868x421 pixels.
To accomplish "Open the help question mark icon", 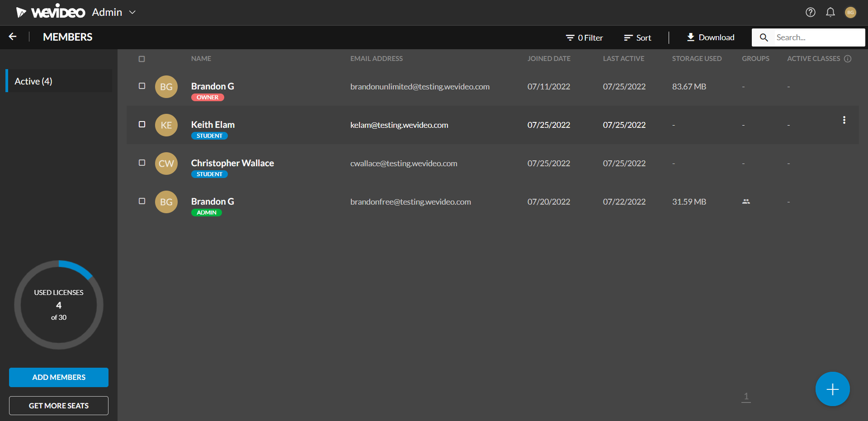I will tap(811, 12).
